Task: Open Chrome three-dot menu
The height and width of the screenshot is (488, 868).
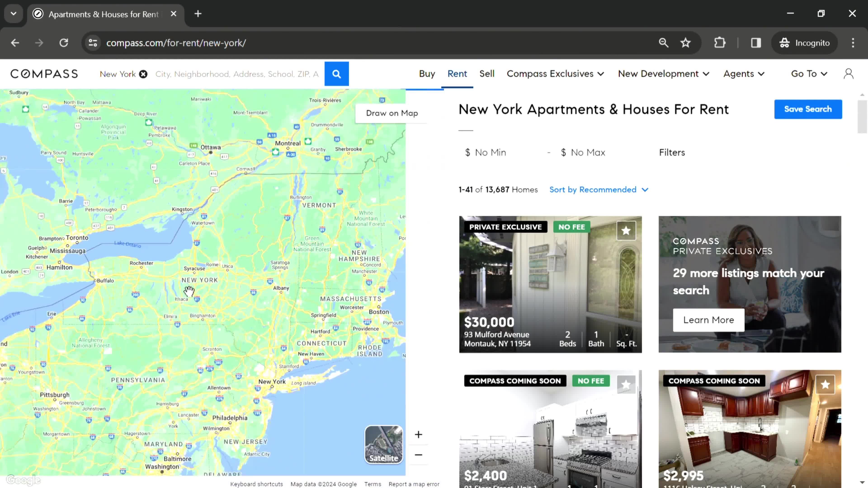Action: point(853,43)
